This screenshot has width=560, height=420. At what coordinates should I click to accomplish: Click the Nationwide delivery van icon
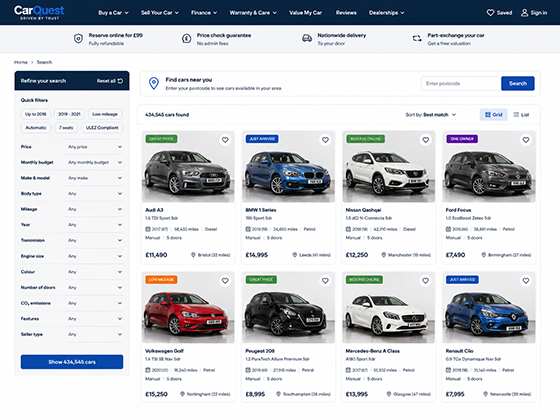(307, 39)
